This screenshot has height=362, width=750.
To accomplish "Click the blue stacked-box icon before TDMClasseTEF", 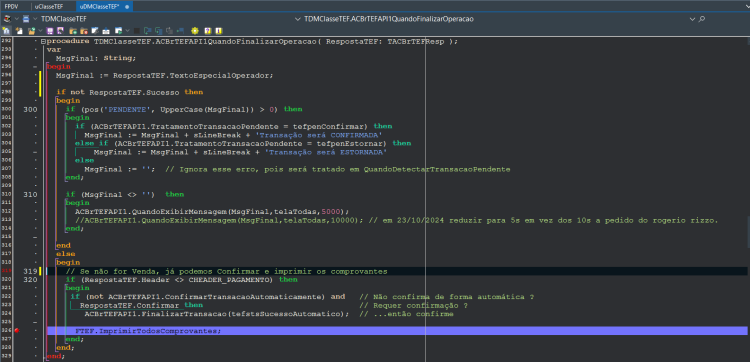I will pyautogui.click(x=26, y=19).
